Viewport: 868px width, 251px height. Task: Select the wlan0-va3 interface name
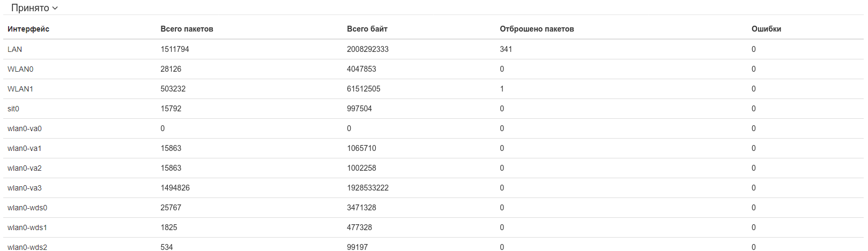click(25, 188)
